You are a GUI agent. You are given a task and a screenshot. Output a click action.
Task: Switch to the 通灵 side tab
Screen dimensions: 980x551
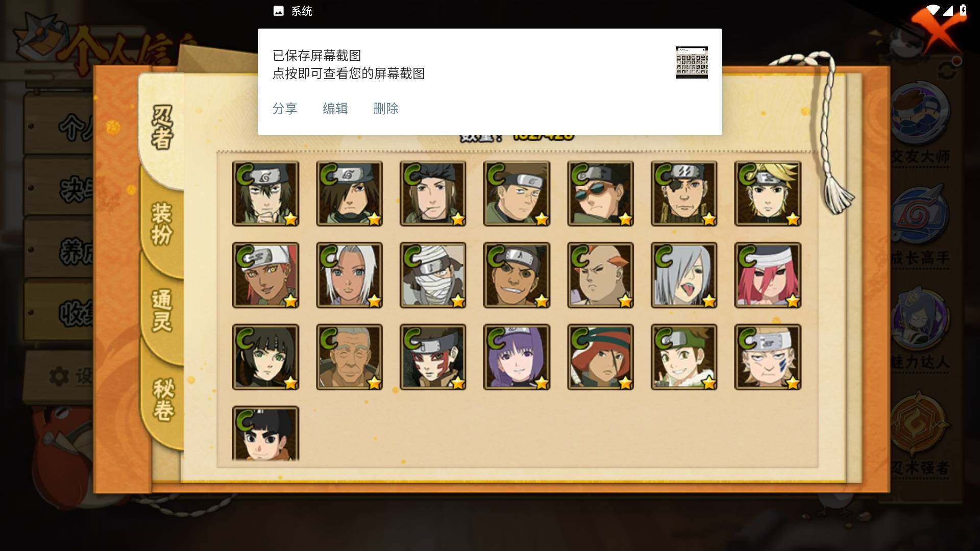(161, 310)
